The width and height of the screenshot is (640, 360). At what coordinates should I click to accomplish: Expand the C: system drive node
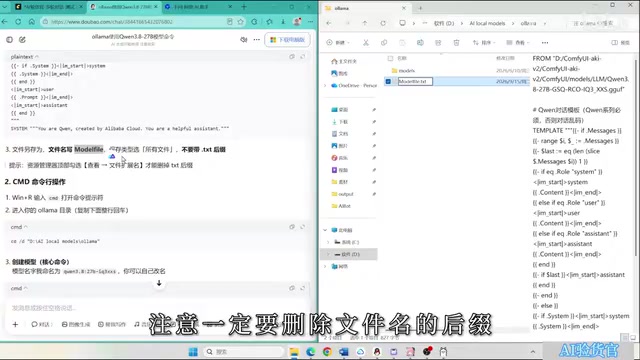coord(329,242)
